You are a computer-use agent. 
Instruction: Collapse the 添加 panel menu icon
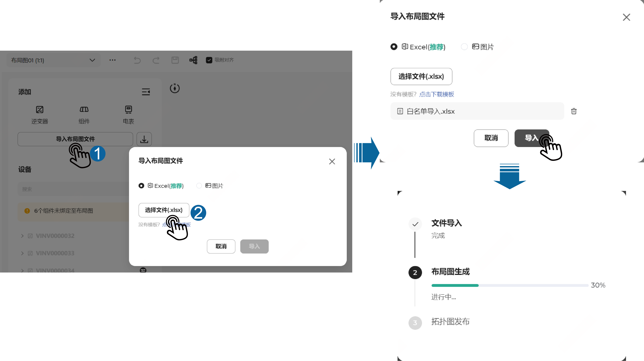click(x=146, y=92)
